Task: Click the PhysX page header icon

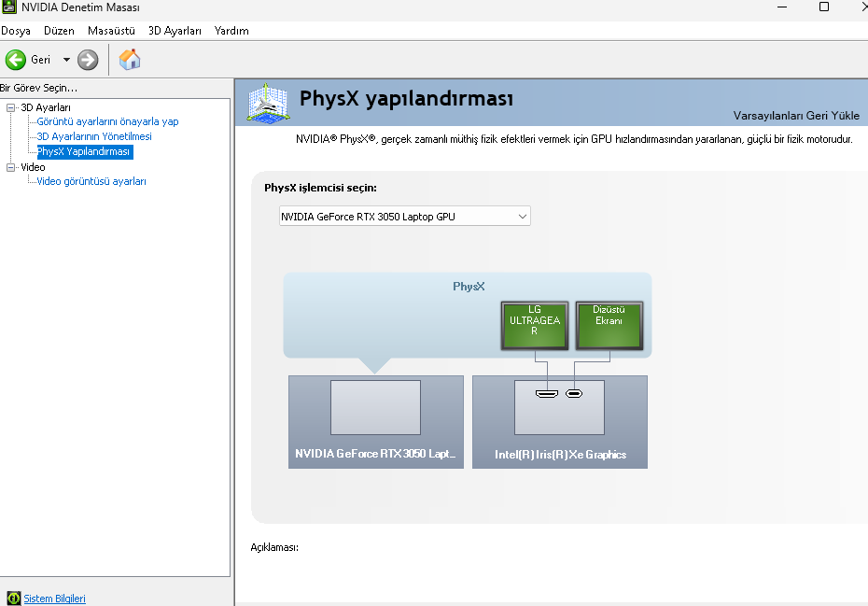Action: pyautogui.click(x=268, y=103)
